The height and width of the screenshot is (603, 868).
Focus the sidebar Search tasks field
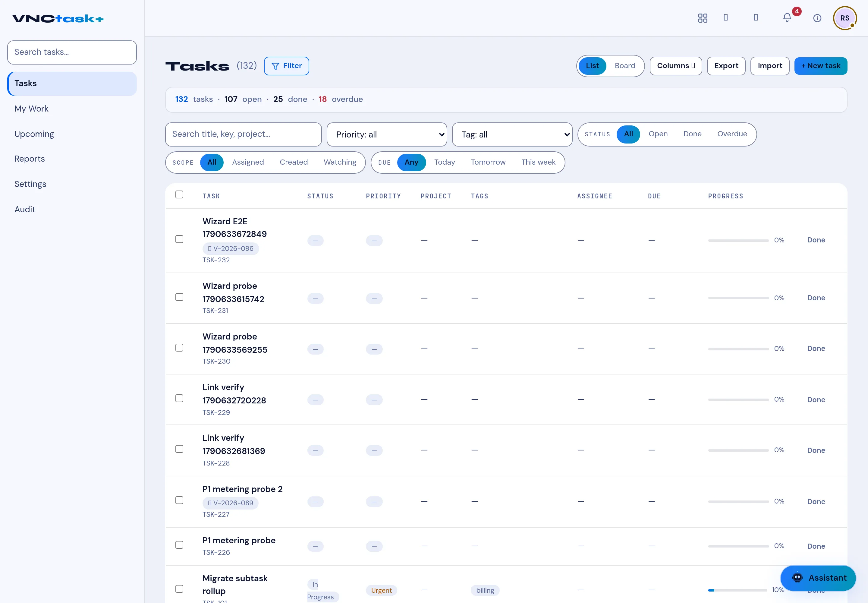point(72,52)
